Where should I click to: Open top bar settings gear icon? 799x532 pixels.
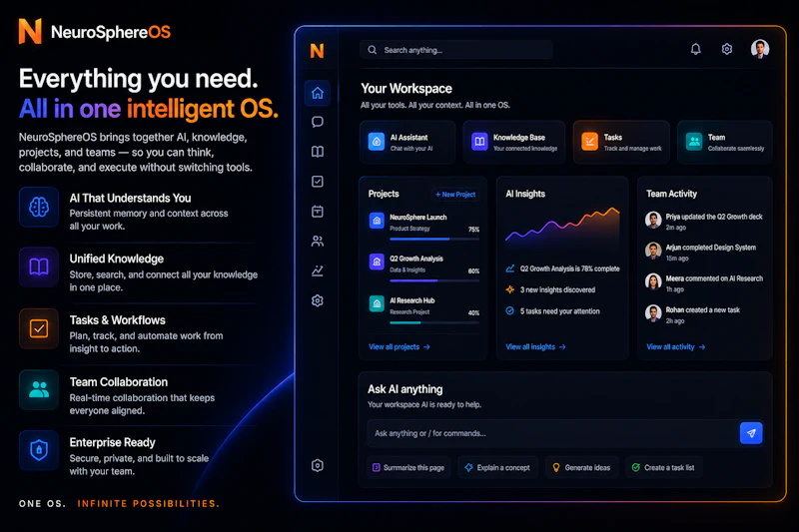tap(727, 49)
